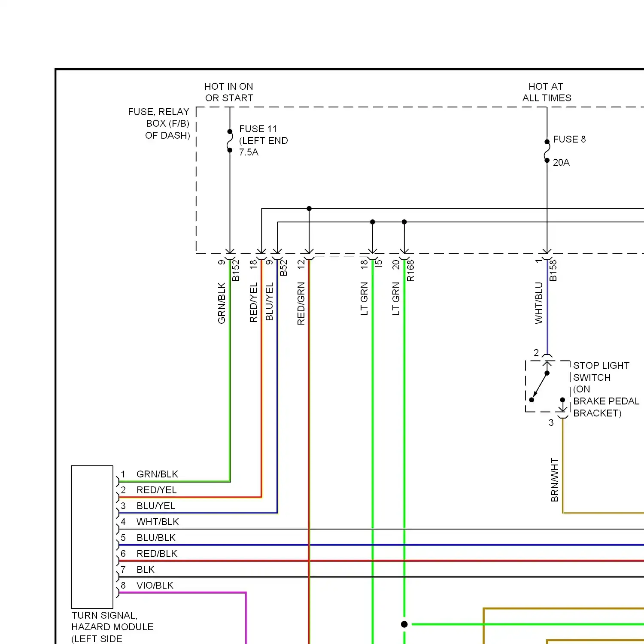
Task: Click the stop light switch symbol
Action: [547, 386]
